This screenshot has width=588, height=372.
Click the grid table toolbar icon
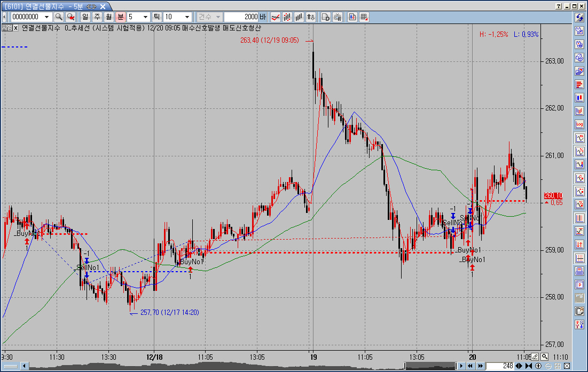pyautogui.click(x=364, y=17)
